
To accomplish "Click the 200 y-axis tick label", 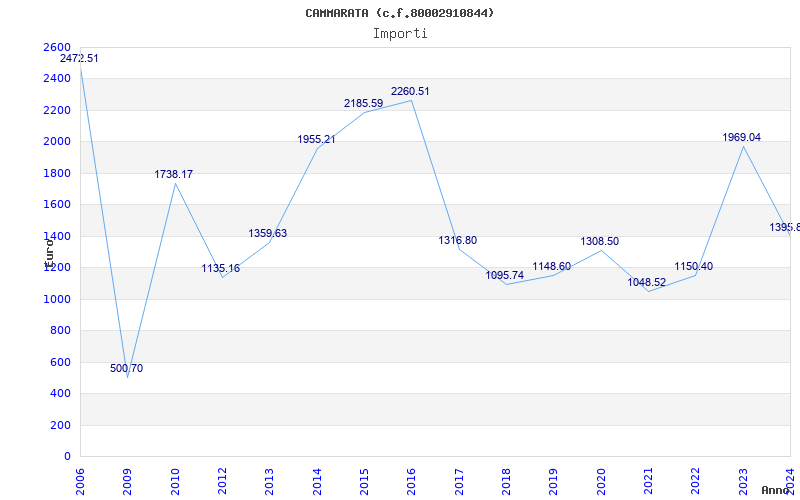I will 60,426.
